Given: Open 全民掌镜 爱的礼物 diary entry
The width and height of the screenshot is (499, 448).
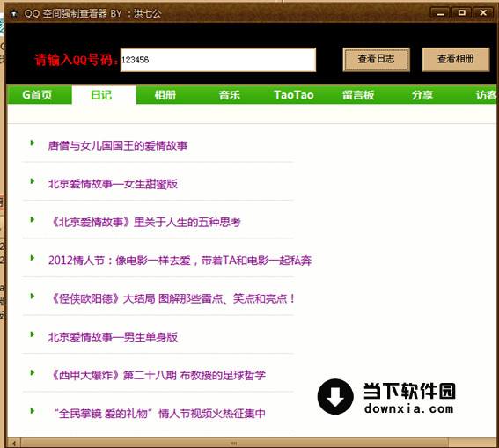Looking at the screenshot, I should [159, 414].
